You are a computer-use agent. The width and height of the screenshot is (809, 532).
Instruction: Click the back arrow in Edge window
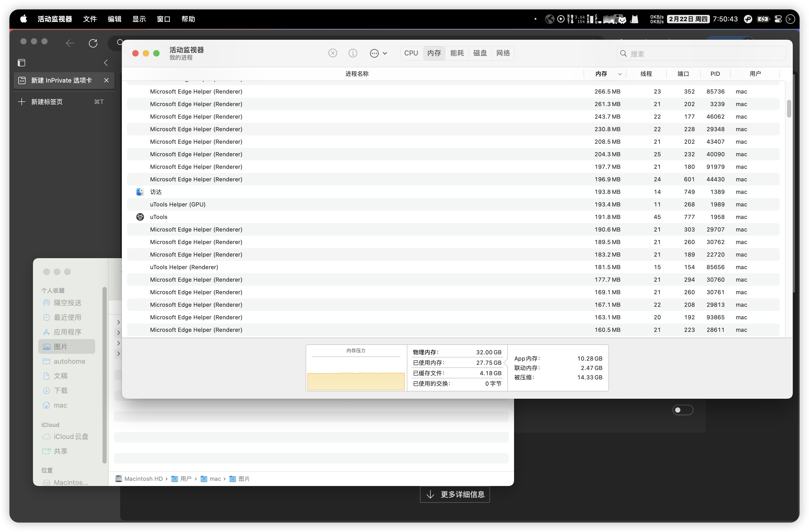click(70, 43)
